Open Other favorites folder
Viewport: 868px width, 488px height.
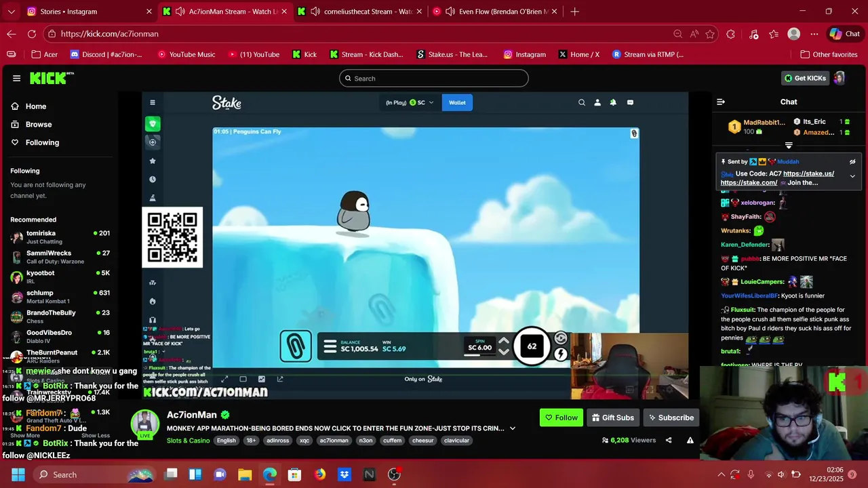click(x=829, y=54)
